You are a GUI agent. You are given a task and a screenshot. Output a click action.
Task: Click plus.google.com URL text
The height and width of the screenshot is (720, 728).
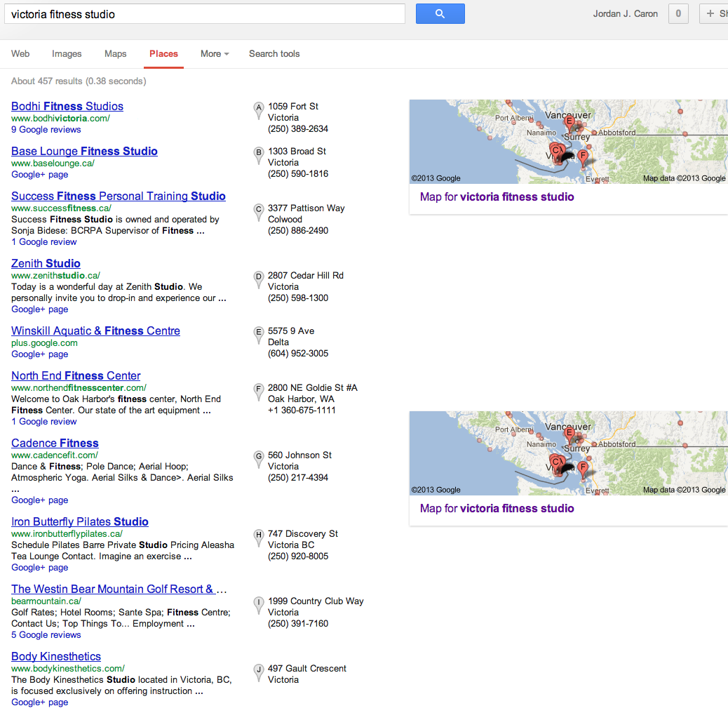tap(45, 343)
